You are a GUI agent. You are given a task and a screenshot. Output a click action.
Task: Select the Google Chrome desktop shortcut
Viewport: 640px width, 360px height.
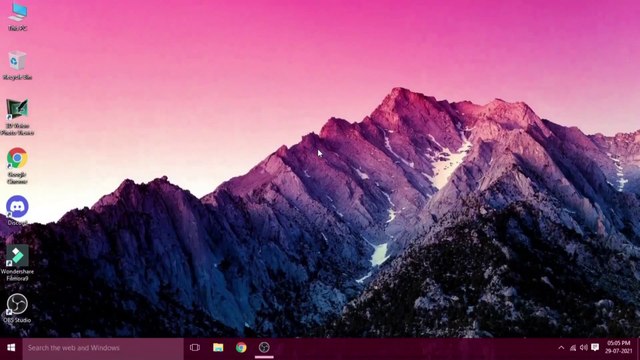click(17, 165)
